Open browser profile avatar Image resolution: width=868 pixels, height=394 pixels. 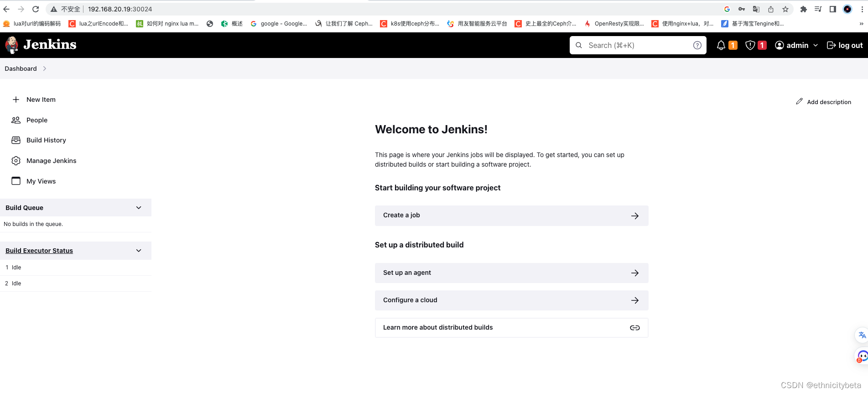(x=847, y=9)
